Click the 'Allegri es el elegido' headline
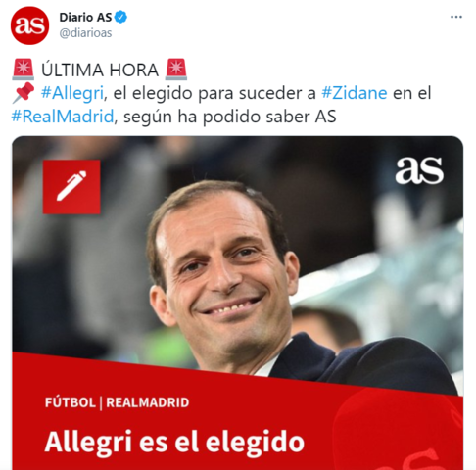 tap(174, 442)
